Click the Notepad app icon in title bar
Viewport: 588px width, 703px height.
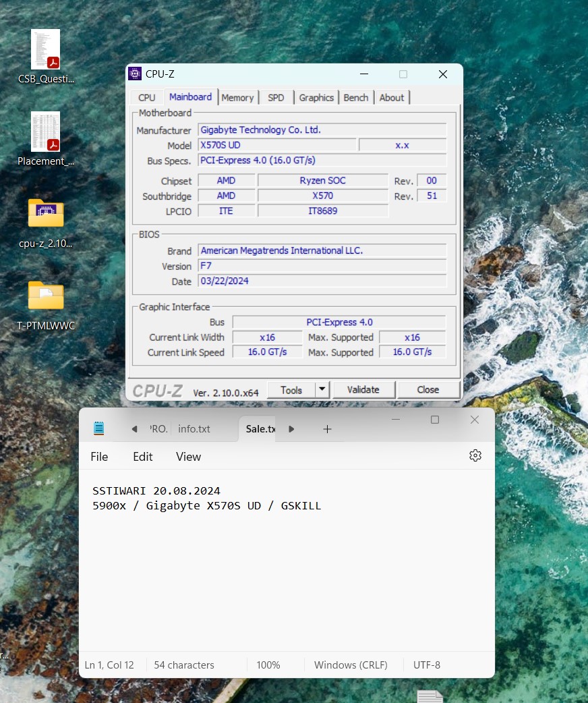tap(99, 428)
